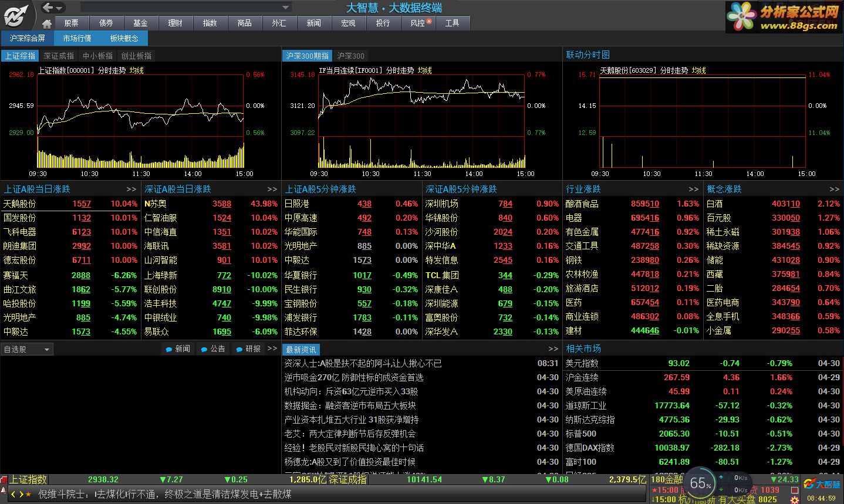Open the 股票 menu
Image resolution: width=844 pixels, height=504 pixels.
point(71,23)
